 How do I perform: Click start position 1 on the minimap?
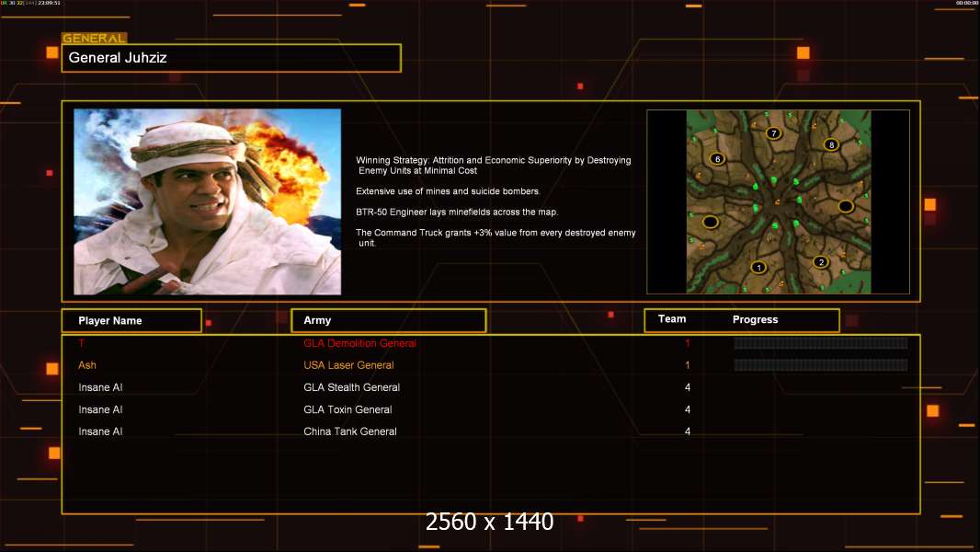(758, 268)
